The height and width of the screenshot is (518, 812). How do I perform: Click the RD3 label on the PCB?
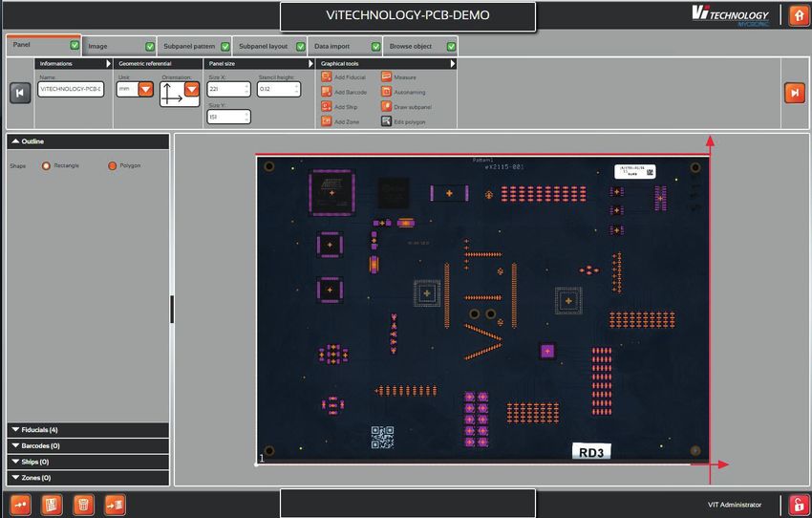(591, 452)
